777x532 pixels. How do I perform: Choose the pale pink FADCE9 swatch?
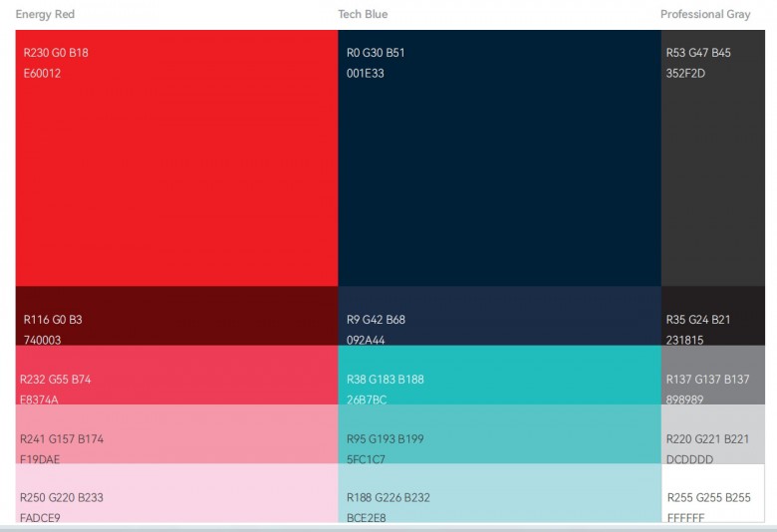point(176,492)
